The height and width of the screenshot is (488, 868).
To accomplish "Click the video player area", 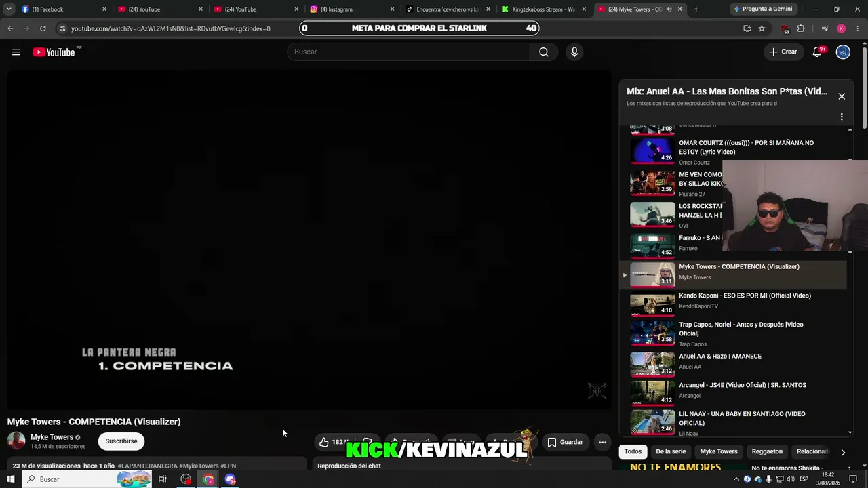I will tap(309, 240).
